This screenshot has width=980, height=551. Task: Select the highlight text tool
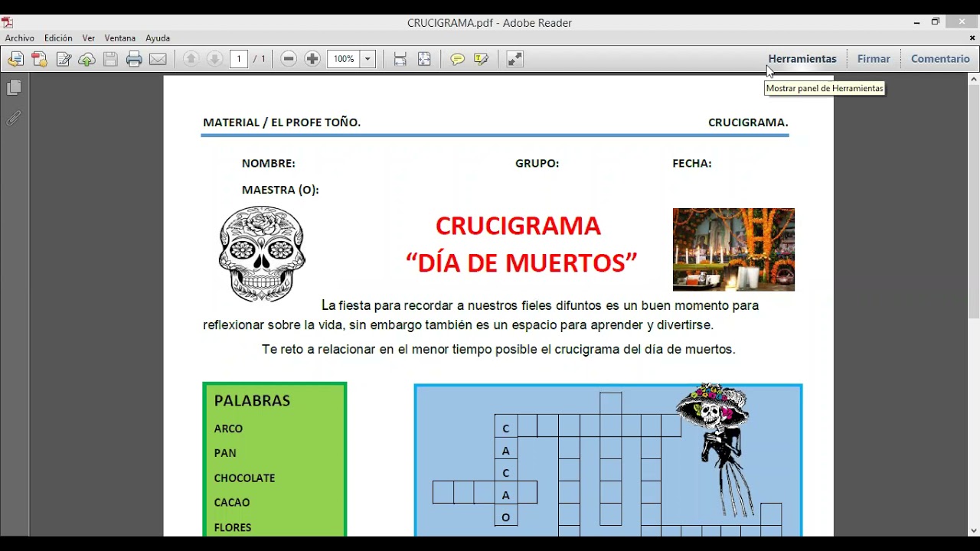point(481,59)
